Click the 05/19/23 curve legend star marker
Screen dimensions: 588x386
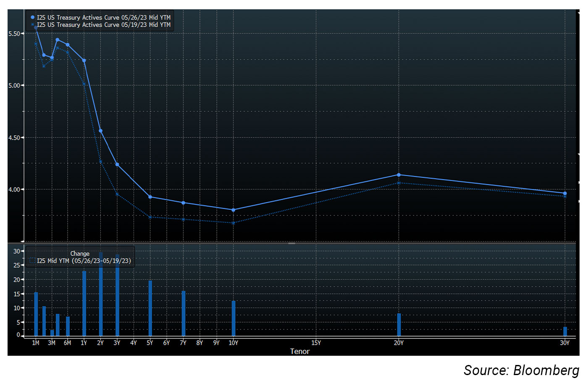tap(33, 25)
